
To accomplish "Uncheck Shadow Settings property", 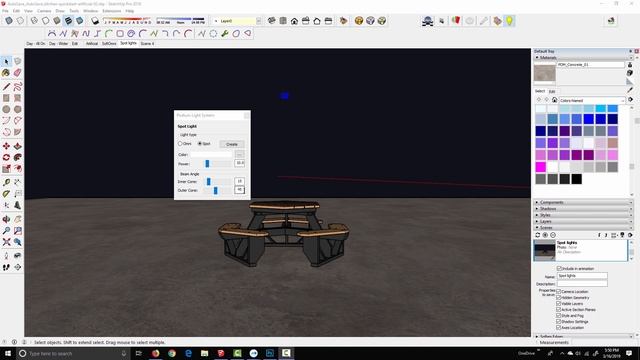I will 559,322.
